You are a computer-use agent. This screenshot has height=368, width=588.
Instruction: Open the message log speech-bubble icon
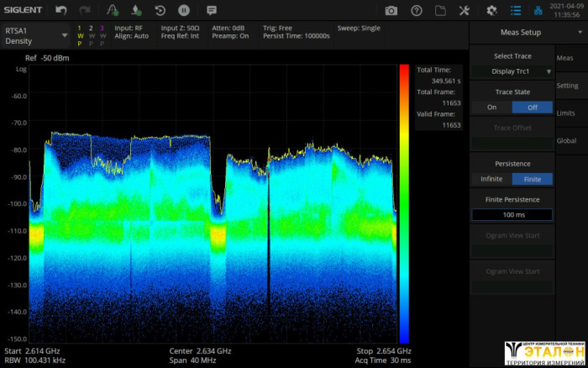click(211, 10)
